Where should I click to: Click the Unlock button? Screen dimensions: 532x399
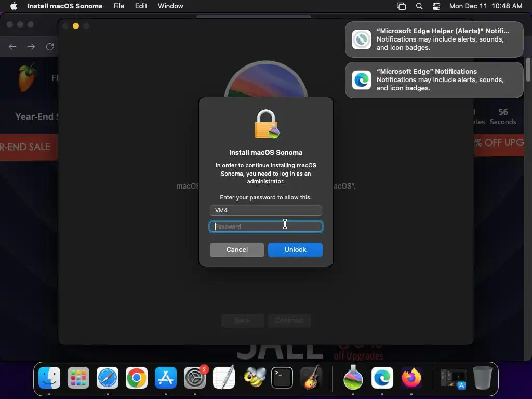click(295, 250)
